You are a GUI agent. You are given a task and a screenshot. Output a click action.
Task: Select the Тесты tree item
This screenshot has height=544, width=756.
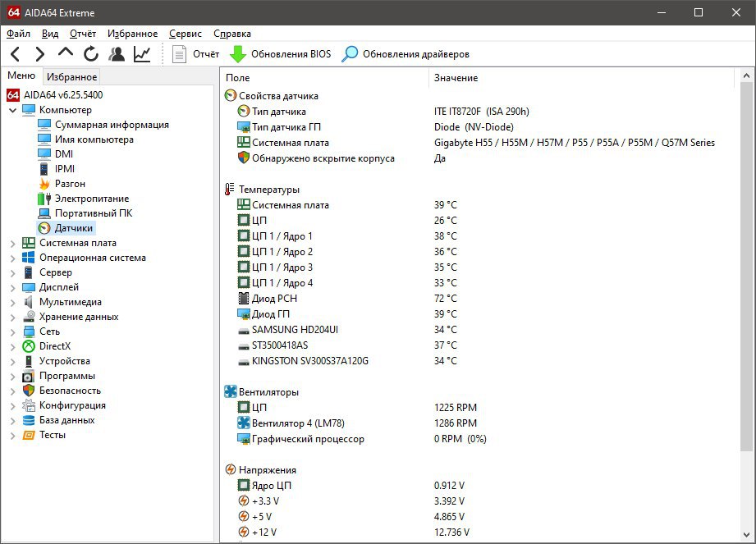[x=52, y=435]
